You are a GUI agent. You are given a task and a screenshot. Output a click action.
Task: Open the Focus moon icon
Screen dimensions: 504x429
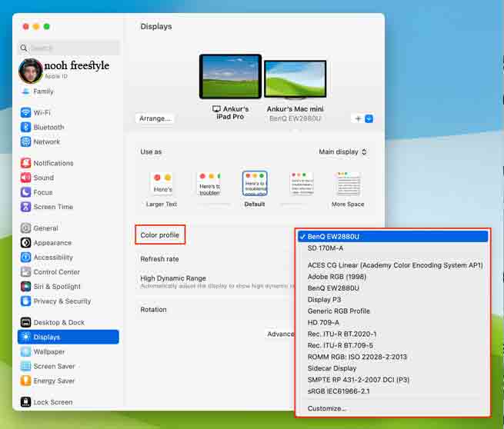tap(25, 192)
